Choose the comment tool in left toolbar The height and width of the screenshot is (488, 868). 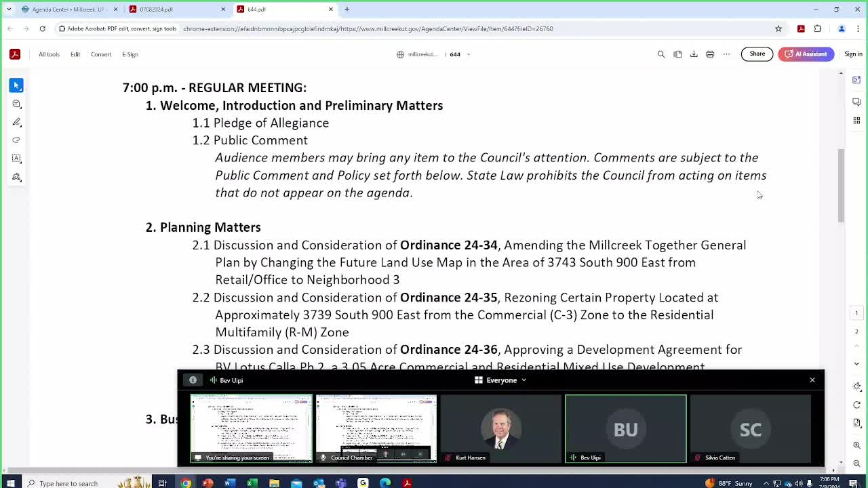coord(16,104)
